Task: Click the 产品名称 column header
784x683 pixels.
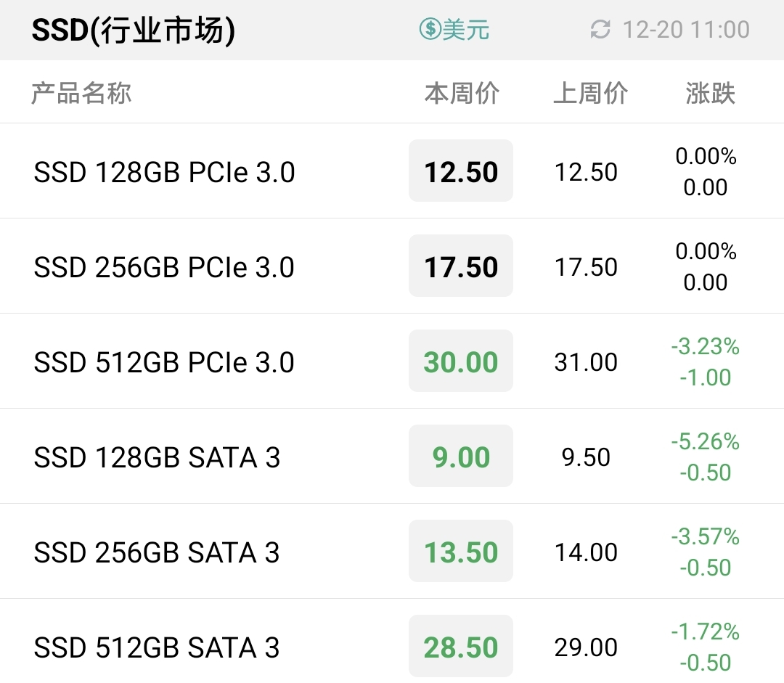Action: [x=81, y=93]
